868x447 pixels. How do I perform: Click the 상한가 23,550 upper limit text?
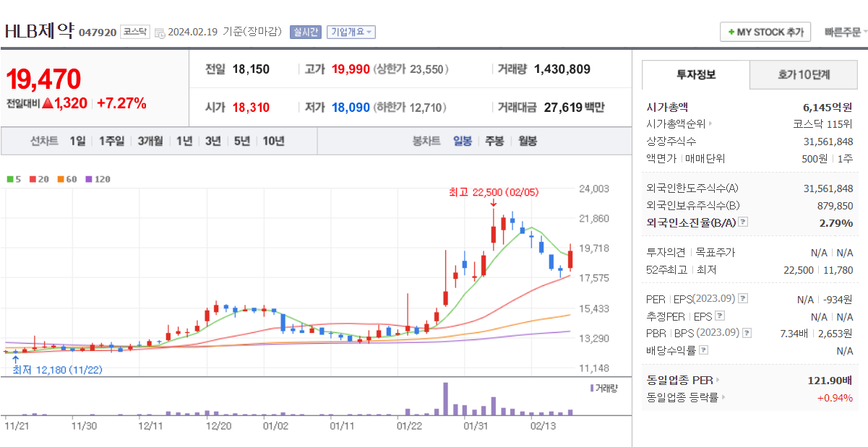[411, 69]
